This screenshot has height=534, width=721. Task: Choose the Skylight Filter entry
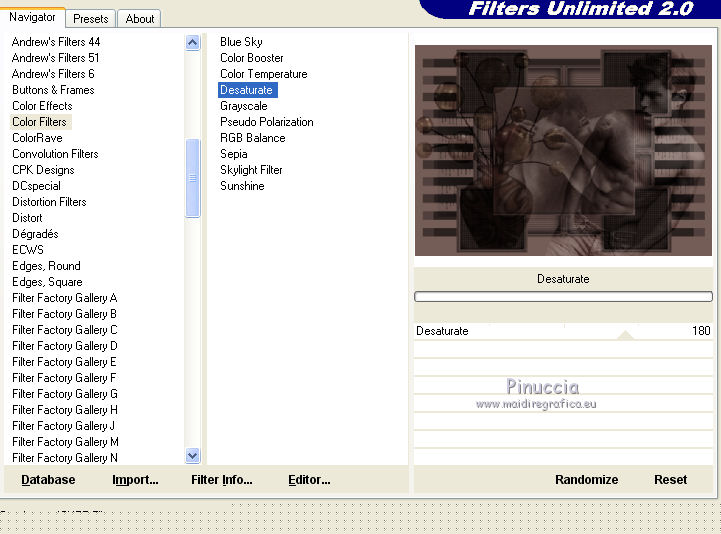pyautogui.click(x=251, y=170)
